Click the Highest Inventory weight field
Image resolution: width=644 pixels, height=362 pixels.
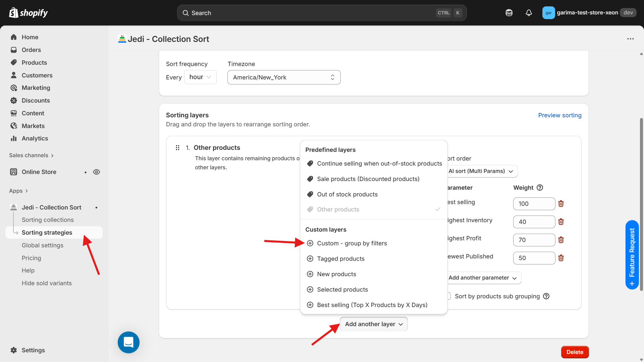[x=534, y=222]
